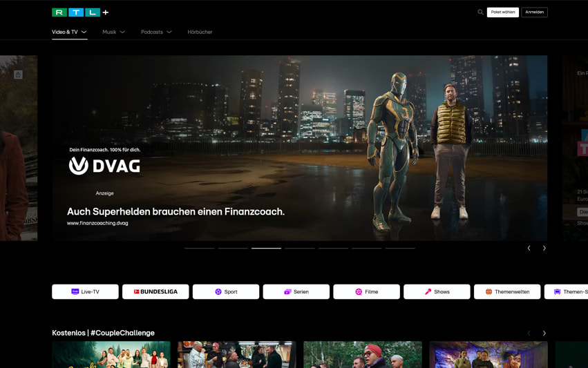Jump to second carousel slide indicator
The width and height of the screenshot is (588, 368).
click(233, 248)
